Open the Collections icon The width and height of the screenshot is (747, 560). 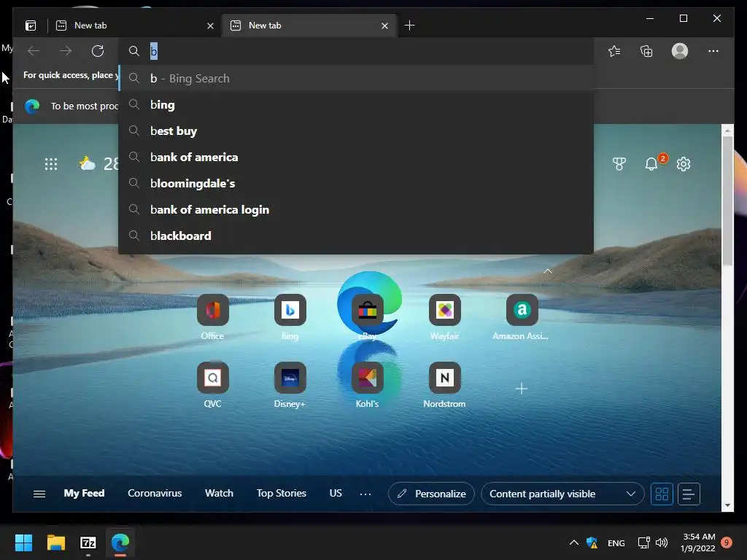click(646, 51)
